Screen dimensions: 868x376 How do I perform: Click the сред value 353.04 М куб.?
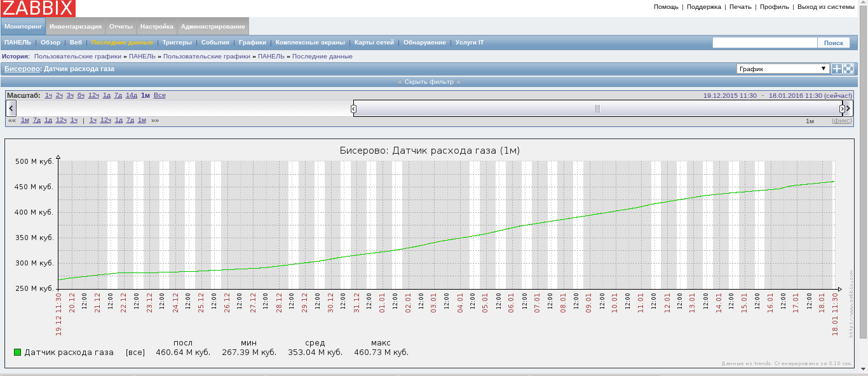315,352
